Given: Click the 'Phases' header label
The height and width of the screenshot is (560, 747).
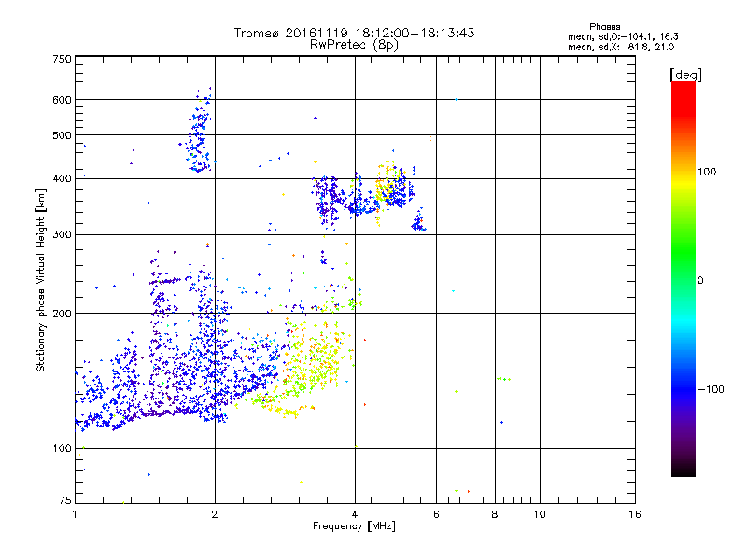Looking at the screenshot, I should pyautogui.click(x=604, y=27).
